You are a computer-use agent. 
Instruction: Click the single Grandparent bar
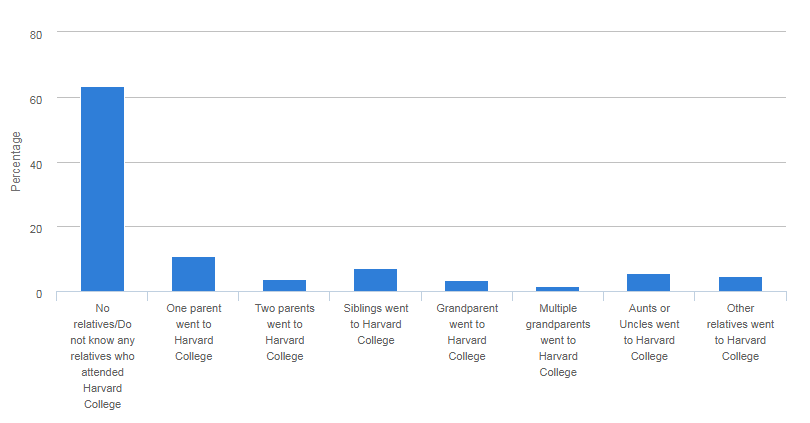pyautogui.click(x=467, y=286)
